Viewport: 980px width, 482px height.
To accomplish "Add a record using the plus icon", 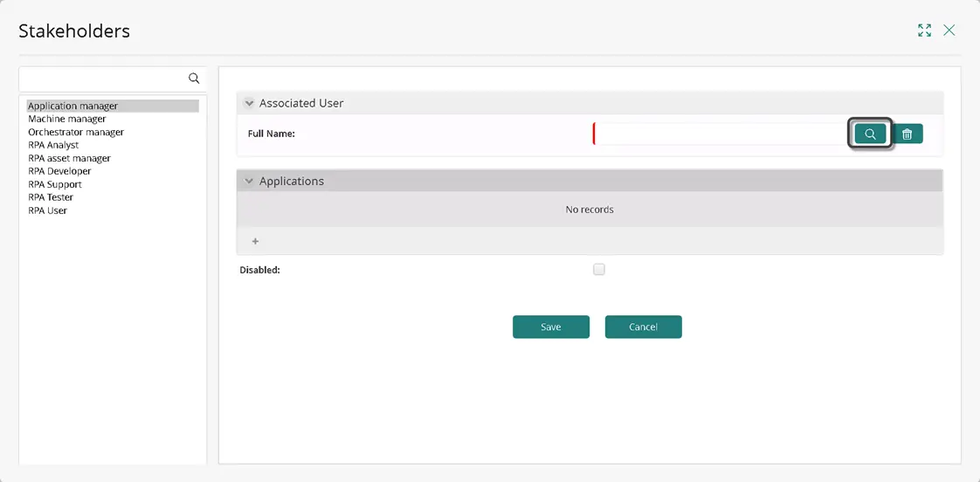I will pyautogui.click(x=255, y=241).
